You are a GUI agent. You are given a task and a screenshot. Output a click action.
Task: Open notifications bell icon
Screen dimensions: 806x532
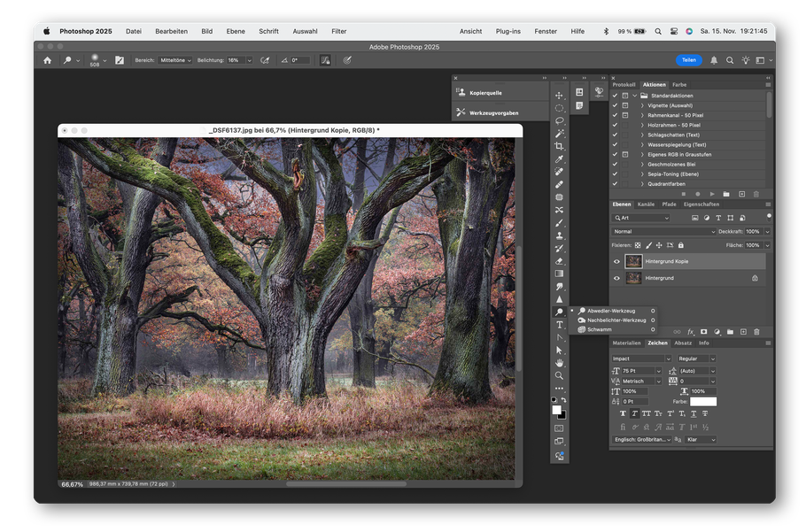tap(714, 60)
